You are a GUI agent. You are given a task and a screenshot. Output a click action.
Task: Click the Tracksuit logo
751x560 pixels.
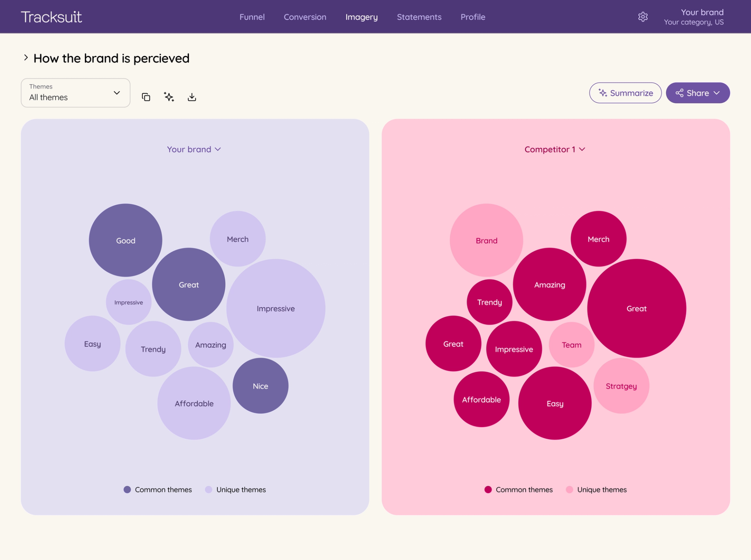(51, 17)
